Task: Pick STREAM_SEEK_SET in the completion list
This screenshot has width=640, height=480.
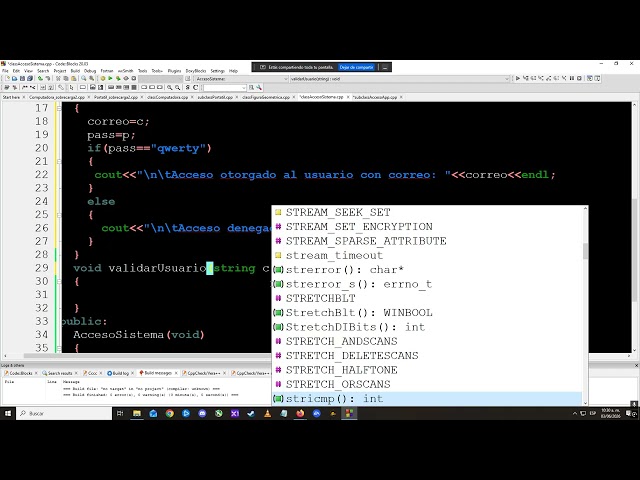Action: 427,212
